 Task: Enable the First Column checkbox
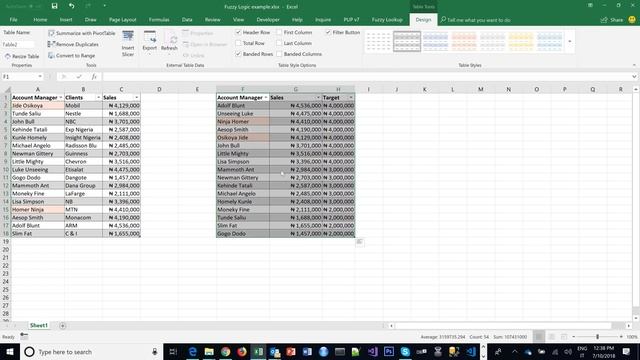click(279, 32)
